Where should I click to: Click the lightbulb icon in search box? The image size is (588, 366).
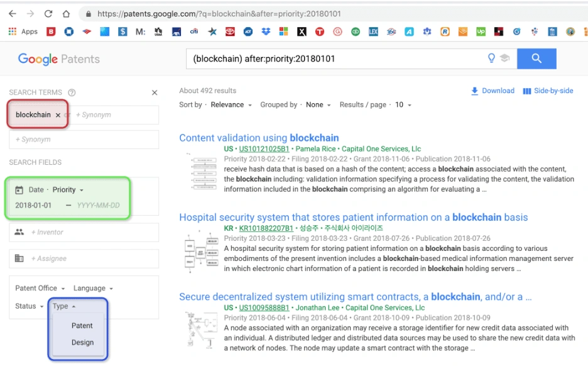point(491,58)
